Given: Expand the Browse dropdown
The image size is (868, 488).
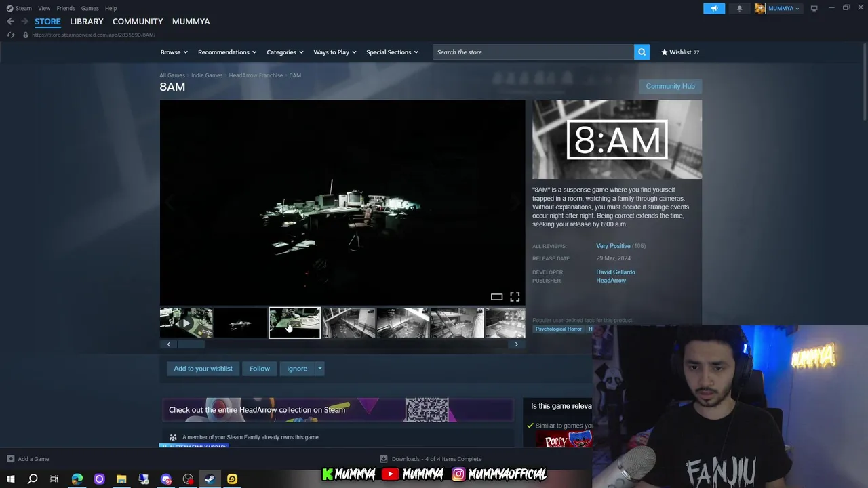Looking at the screenshot, I should coord(174,52).
